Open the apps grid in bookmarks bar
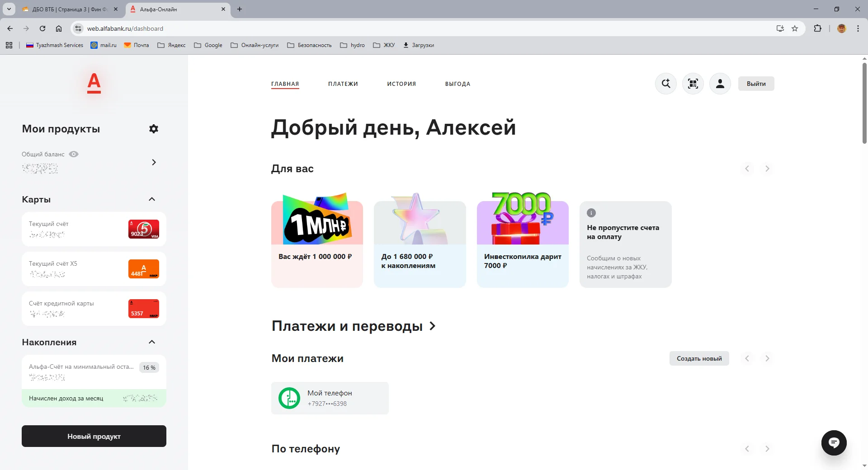Screen dimensions: 868x470 click(9, 45)
